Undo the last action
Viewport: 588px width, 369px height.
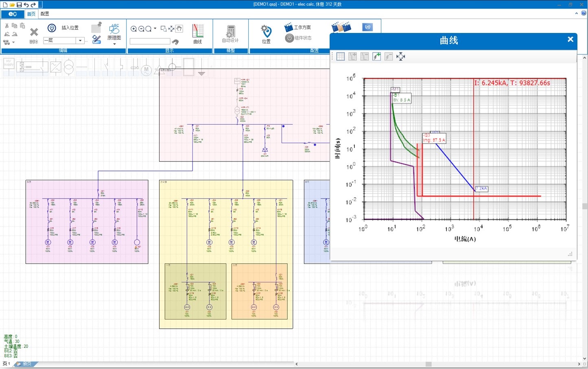click(26, 5)
